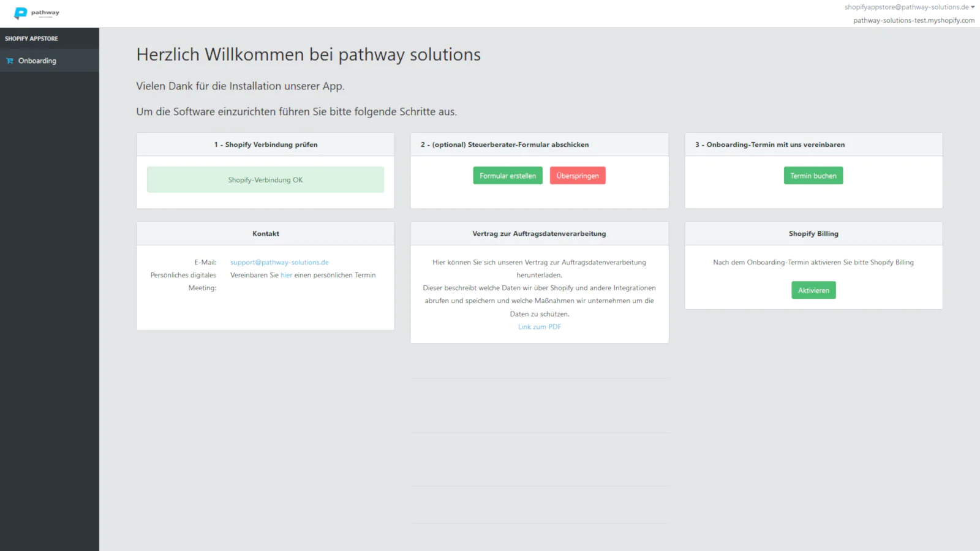
Task: Click the Formular erstellen button
Action: tap(508, 176)
